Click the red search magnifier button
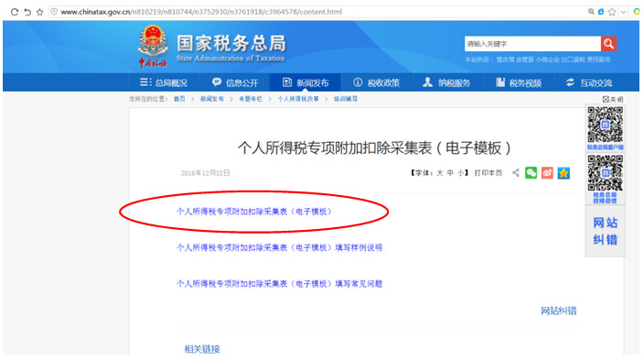This screenshot has height=360, width=644. (608, 44)
